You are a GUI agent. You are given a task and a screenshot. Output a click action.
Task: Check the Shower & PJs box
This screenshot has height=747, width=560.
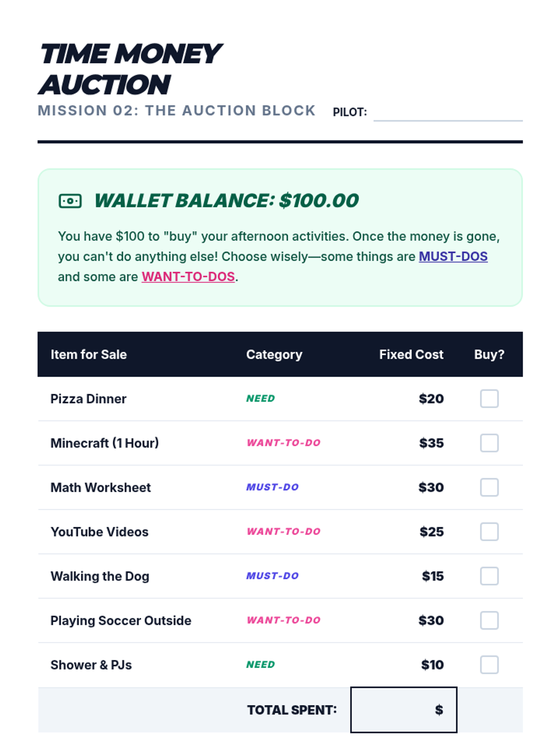(489, 665)
